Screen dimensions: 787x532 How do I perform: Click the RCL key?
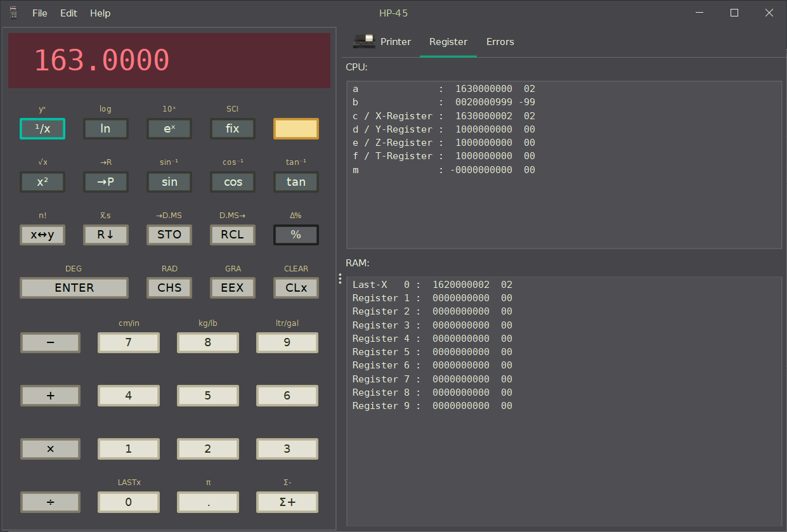point(233,235)
